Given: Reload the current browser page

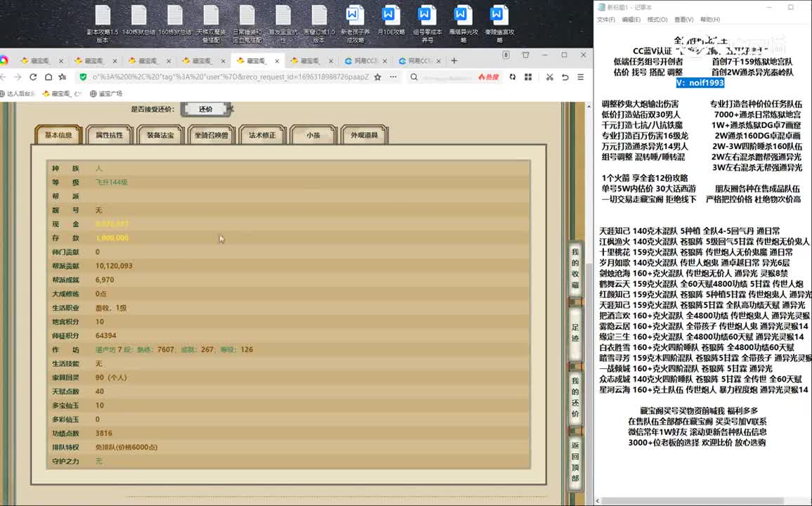Looking at the screenshot, I should pos(32,77).
